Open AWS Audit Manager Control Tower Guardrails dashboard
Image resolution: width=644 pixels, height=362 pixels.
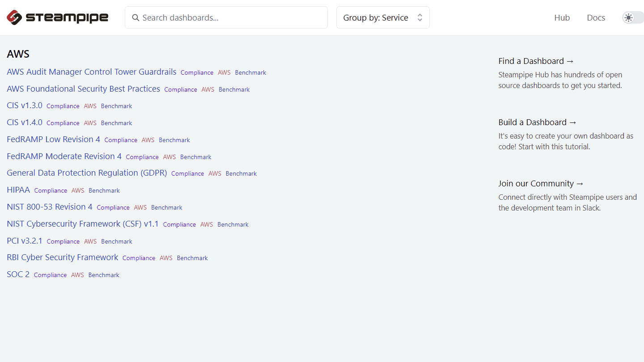pyautogui.click(x=92, y=72)
